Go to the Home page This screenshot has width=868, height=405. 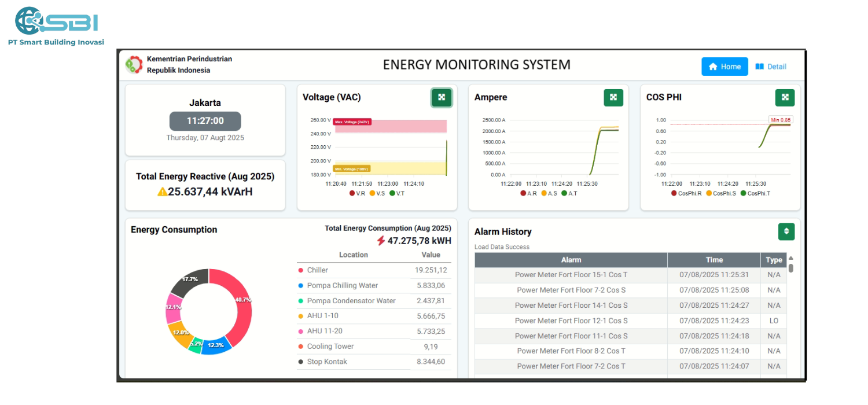724,67
